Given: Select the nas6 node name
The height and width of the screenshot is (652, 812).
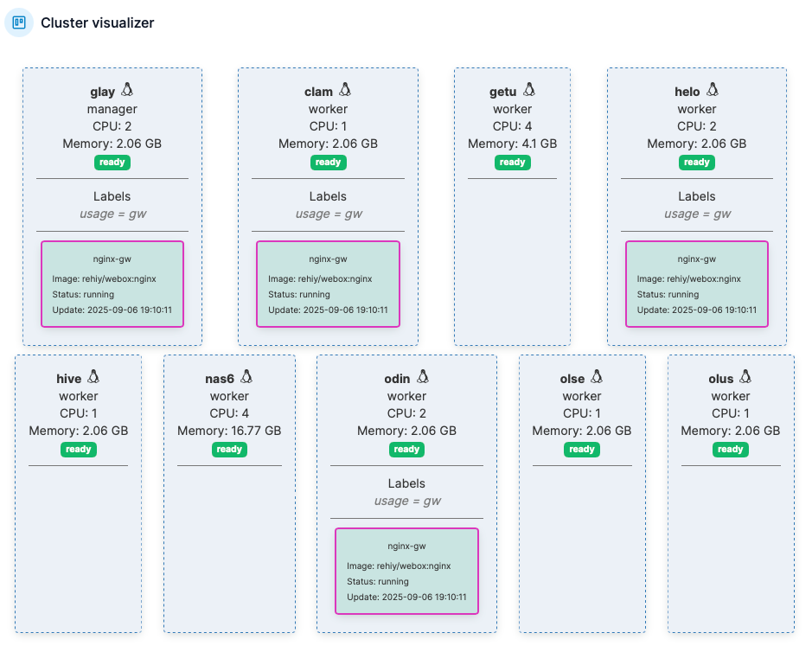Looking at the screenshot, I should tap(220, 379).
